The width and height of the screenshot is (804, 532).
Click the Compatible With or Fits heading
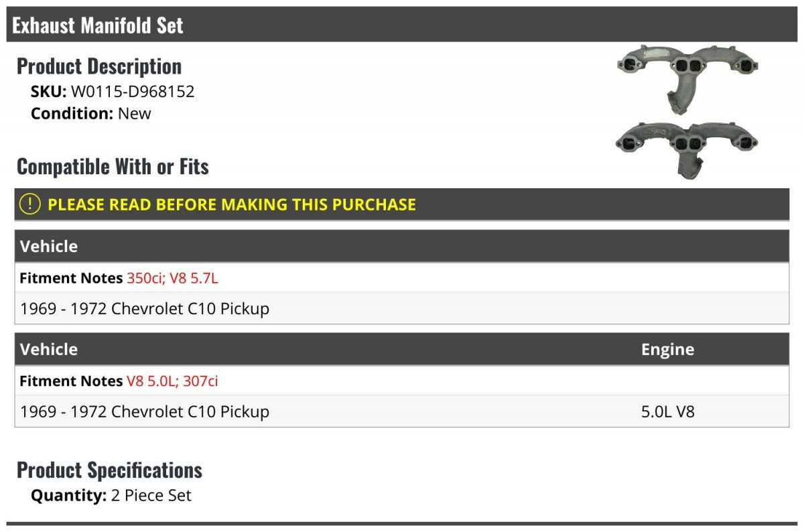pos(113,167)
